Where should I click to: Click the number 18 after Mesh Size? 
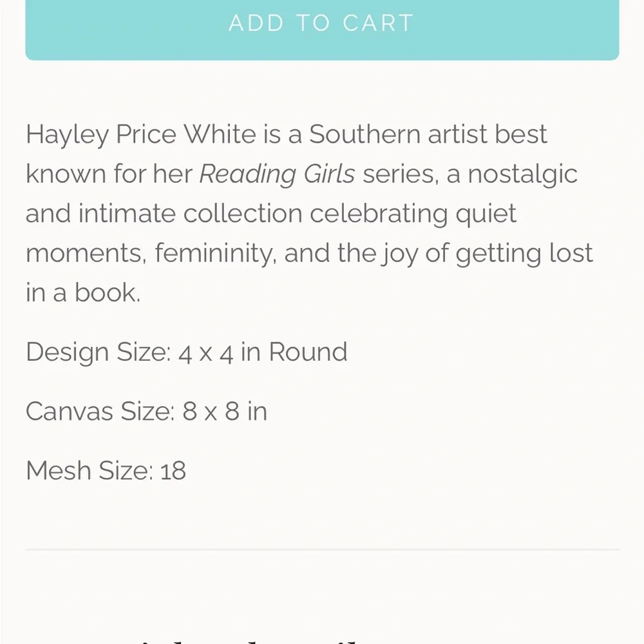(173, 471)
